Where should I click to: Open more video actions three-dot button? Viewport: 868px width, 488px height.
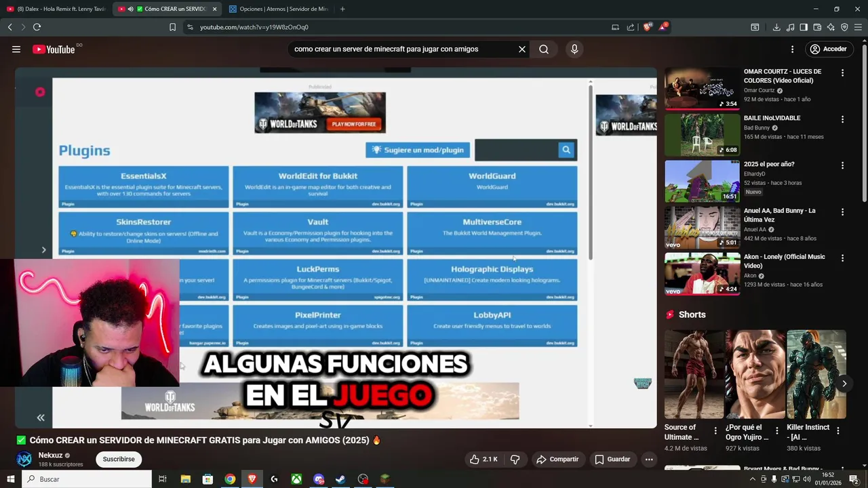(649, 460)
